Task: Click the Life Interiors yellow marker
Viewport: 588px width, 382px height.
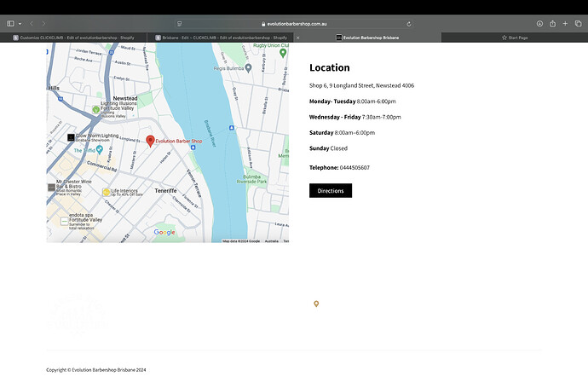Action: click(x=107, y=192)
